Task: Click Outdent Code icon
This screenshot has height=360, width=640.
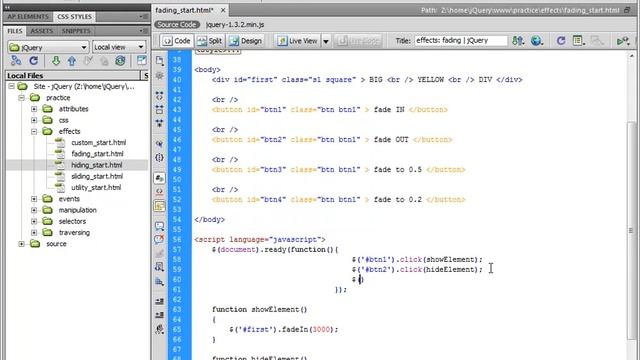Action: [x=160, y=315]
